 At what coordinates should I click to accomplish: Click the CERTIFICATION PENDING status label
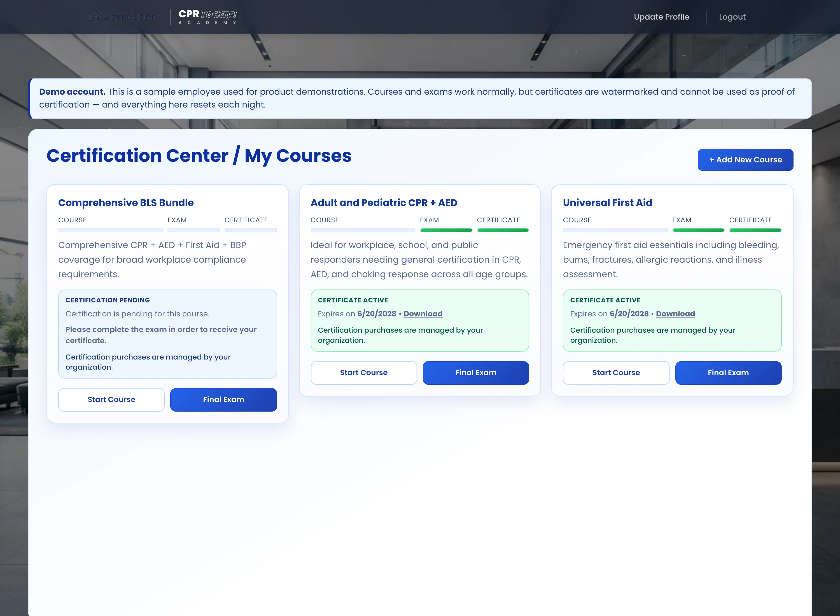pos(107,300)
